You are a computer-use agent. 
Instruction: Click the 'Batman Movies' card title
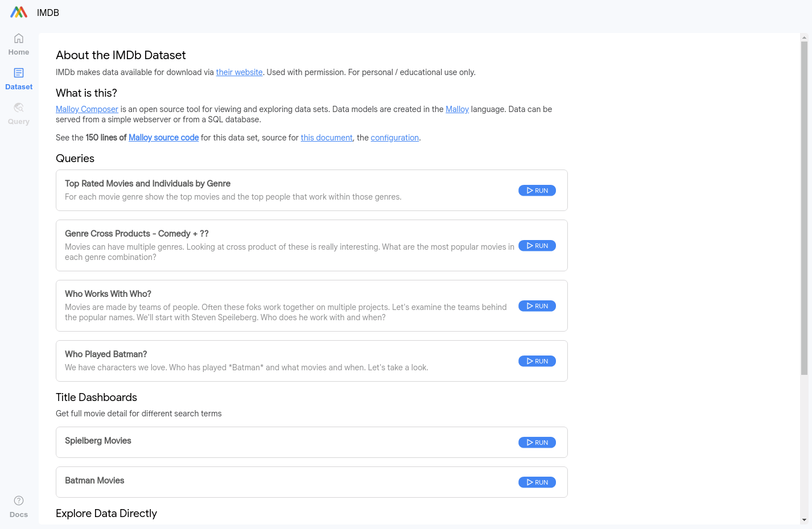tap(94, 481)
